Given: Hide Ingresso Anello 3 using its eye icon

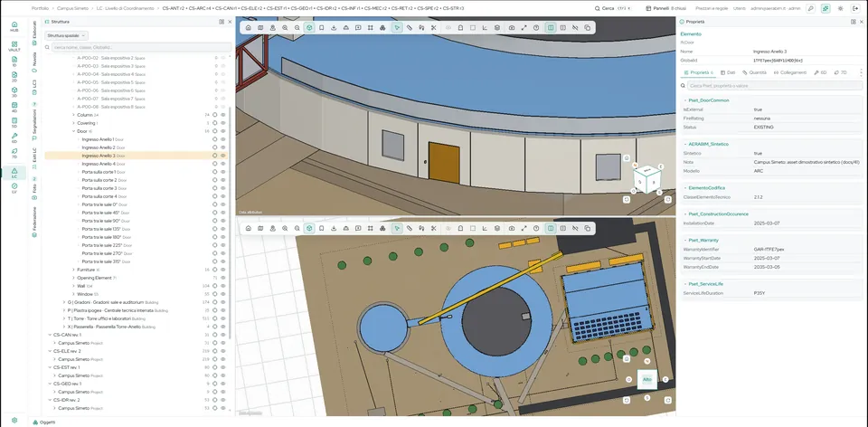Looking at the screenshot, I should coord(223,156).
